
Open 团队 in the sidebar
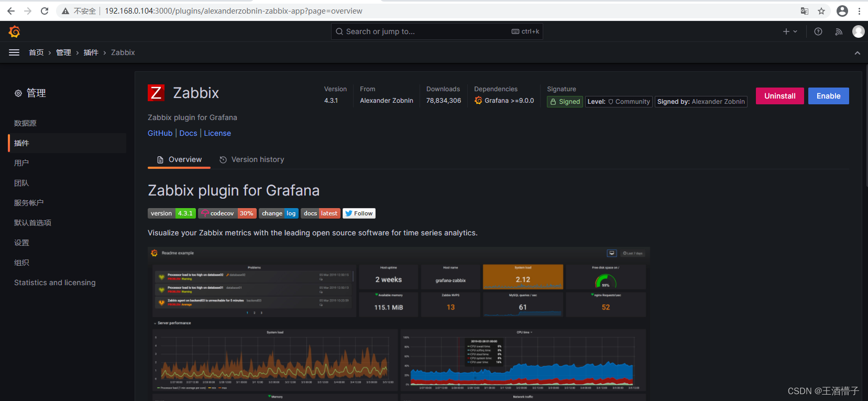67,183
